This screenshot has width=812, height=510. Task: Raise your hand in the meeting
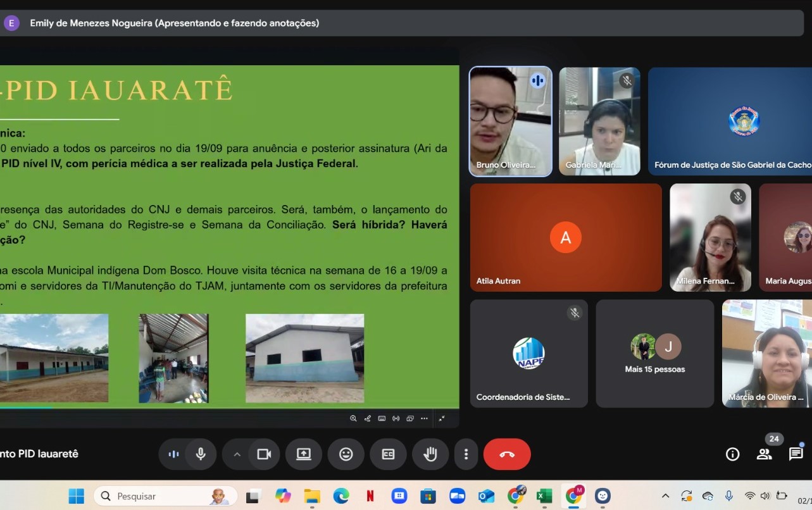430,454
